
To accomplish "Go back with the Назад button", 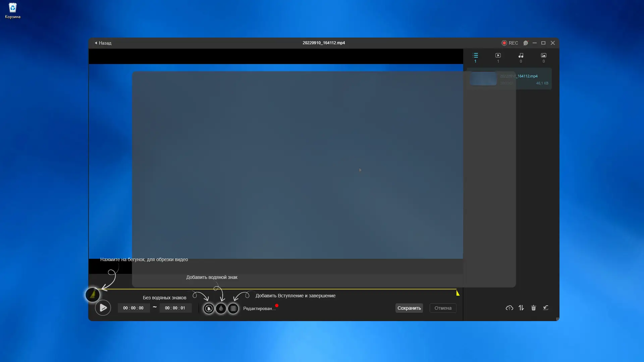I will (103, 43).
